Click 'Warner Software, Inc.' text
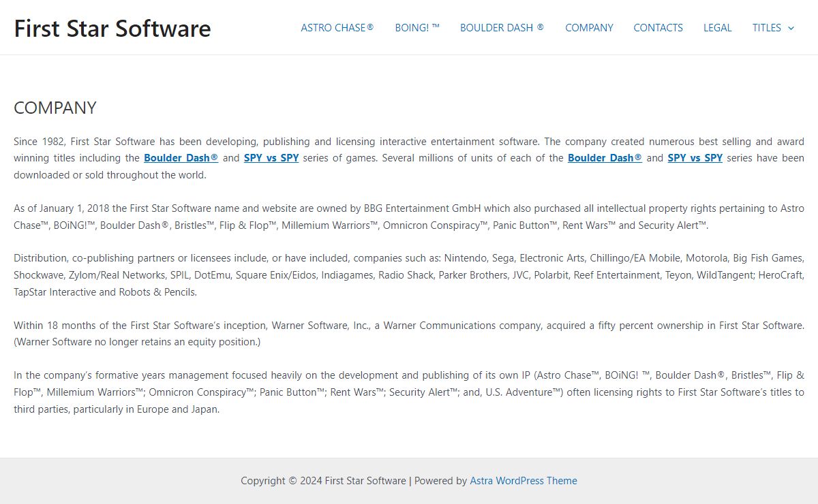Screen dimensions: 818x504 click(x=320, y=326)
